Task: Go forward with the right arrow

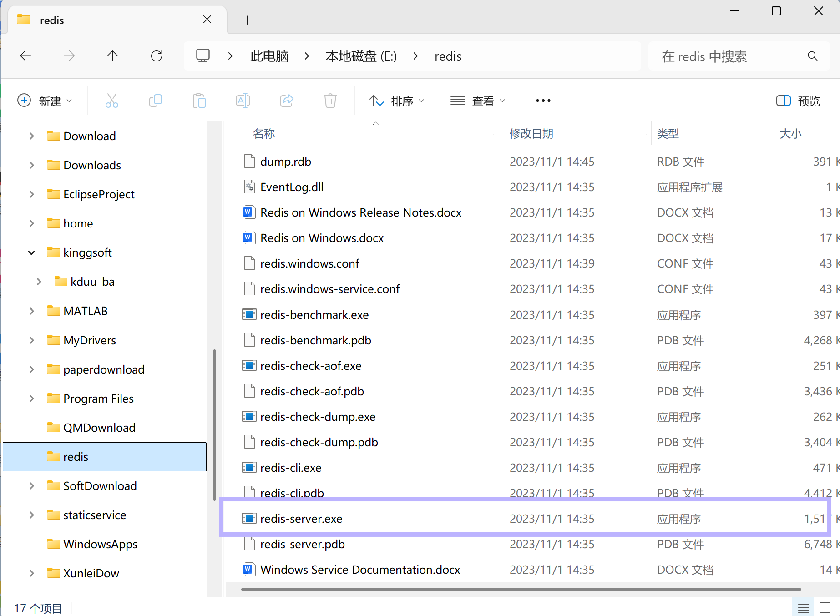Action: tap(69, 56)
